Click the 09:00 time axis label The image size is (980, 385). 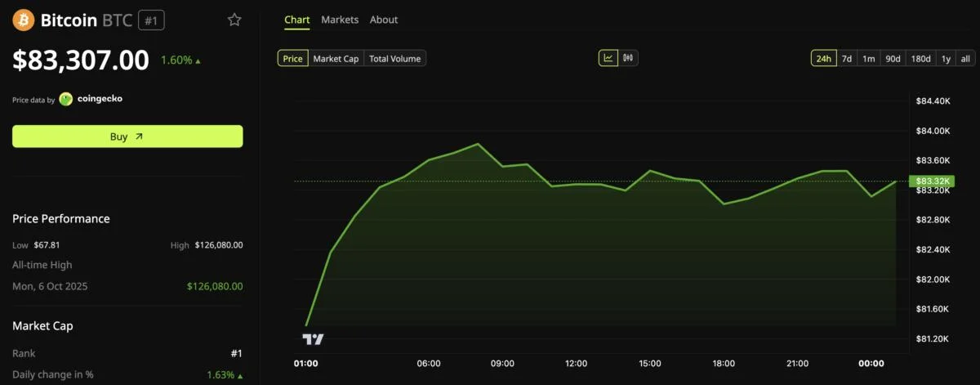point(502,364)
